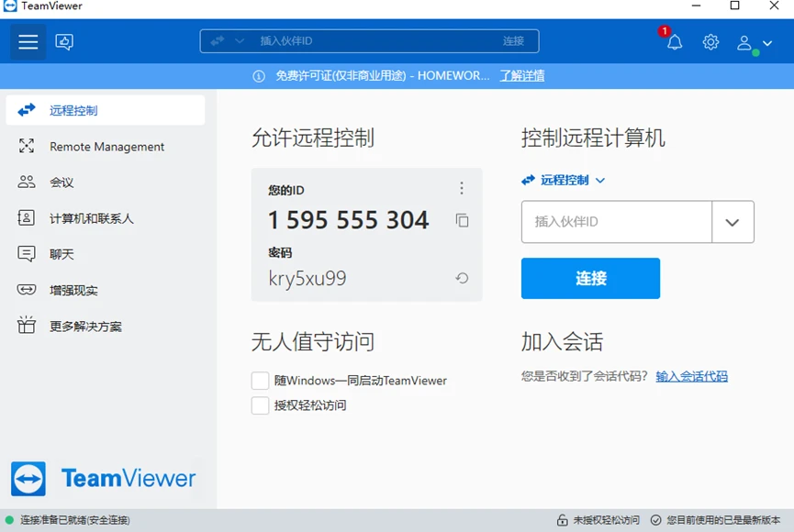This screenshot has width=794, height=532.
Task: Open 会议 in the sidebar
Action: [106, 183]
